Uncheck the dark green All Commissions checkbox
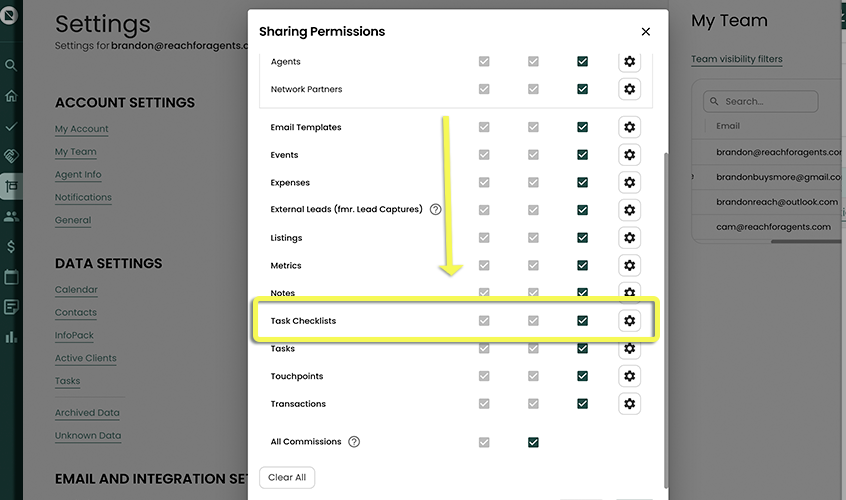Viewport: 846px width, 500px height. click(533, 442)
